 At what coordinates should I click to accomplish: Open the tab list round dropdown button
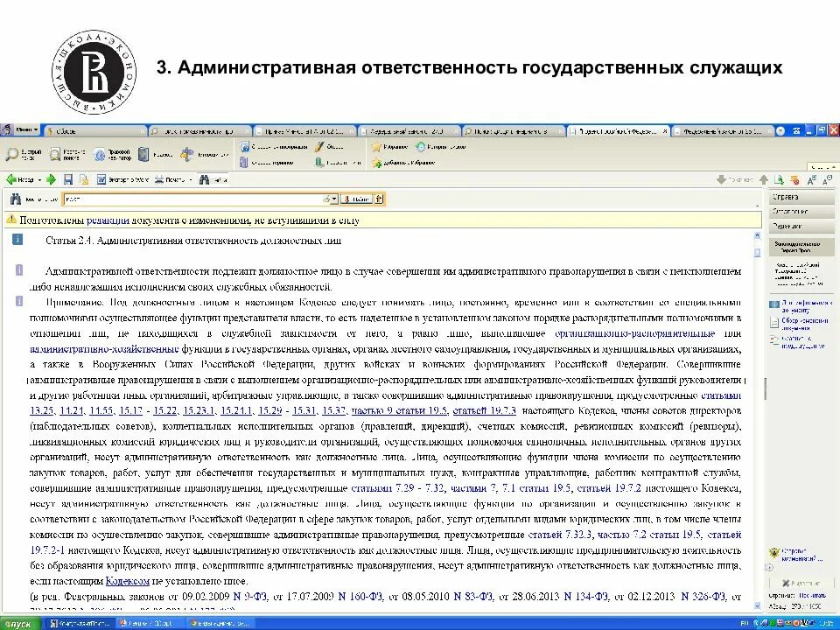click(x=780, y=130)
